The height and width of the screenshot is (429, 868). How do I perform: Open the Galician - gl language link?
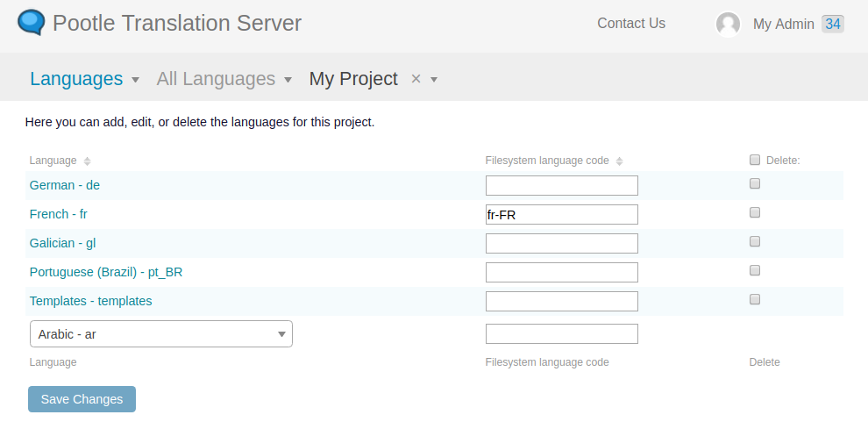point(62,243)
